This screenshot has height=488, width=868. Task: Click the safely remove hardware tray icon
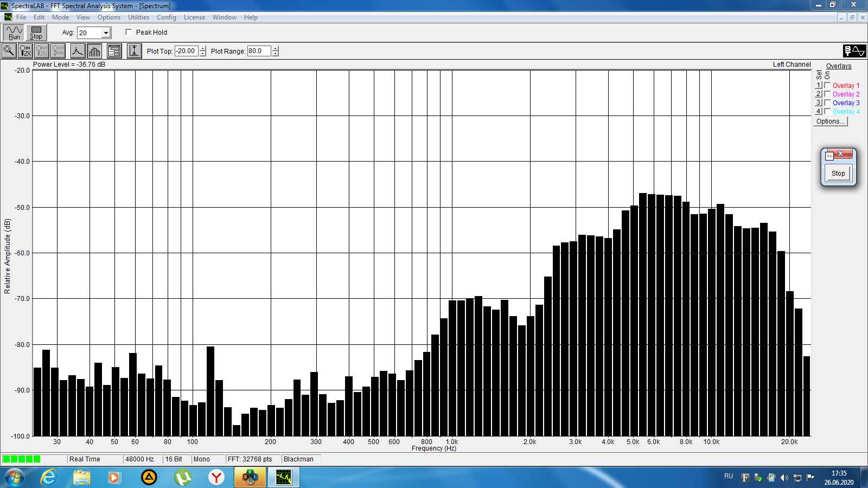click(758, 478)
